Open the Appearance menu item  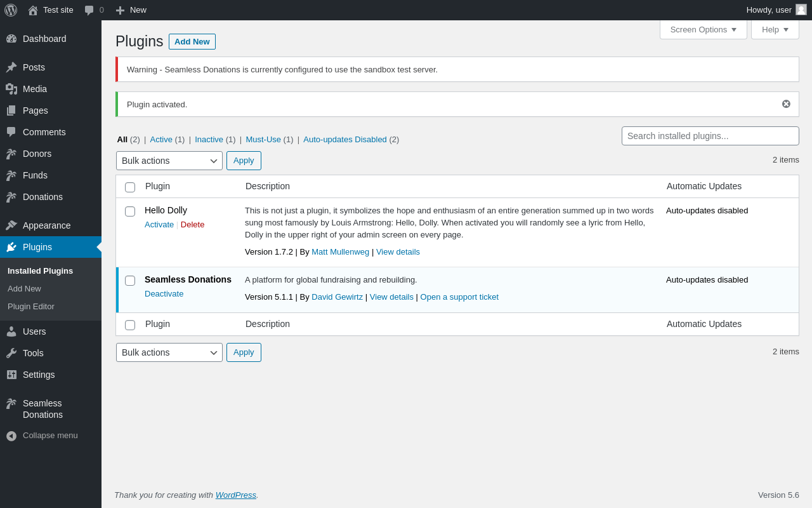point(51,225)
